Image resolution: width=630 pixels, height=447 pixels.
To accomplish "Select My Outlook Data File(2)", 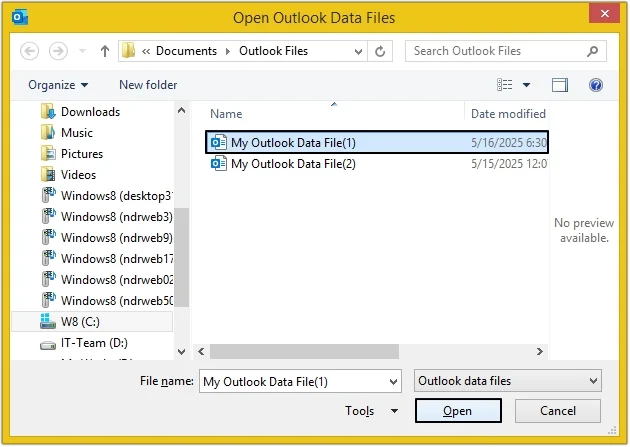I will click(x=377, y=164).
